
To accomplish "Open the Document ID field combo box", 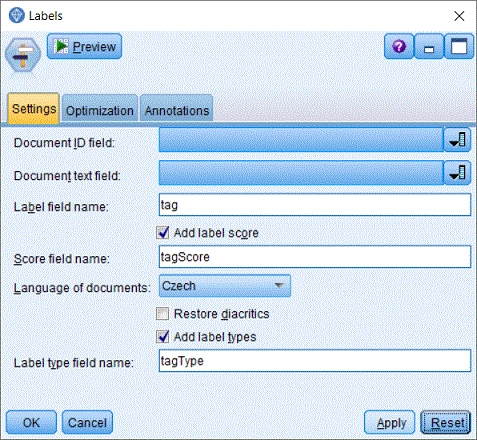I will 301,140.
